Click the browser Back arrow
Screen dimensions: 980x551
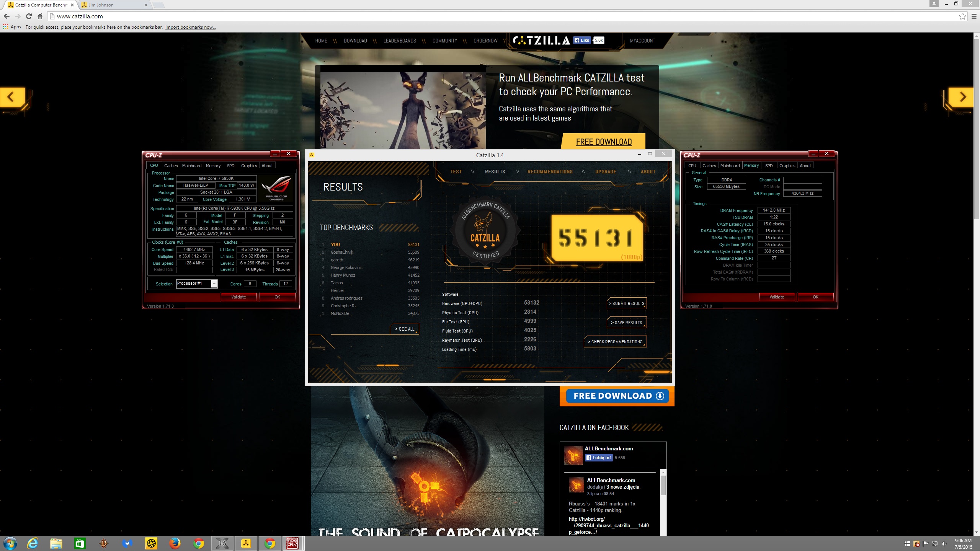point(7,16)
